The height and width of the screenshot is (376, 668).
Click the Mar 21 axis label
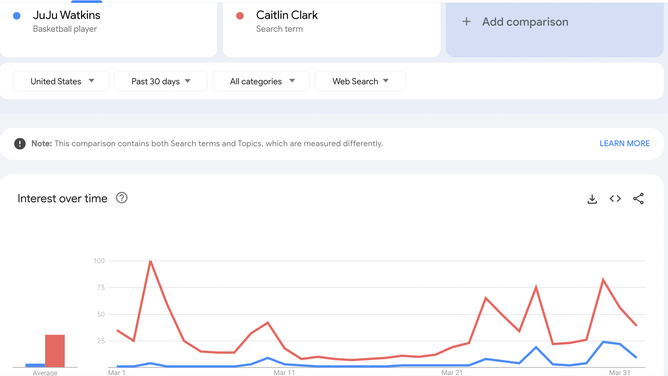(452, 373)
